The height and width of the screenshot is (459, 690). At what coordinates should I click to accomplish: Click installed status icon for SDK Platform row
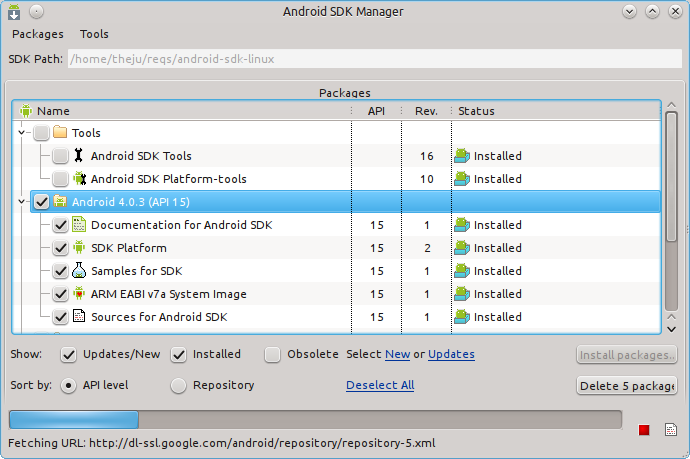coord(462,248)
